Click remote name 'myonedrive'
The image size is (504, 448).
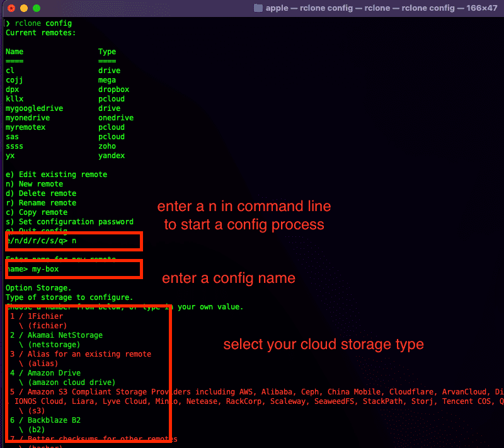coord(28,118)
